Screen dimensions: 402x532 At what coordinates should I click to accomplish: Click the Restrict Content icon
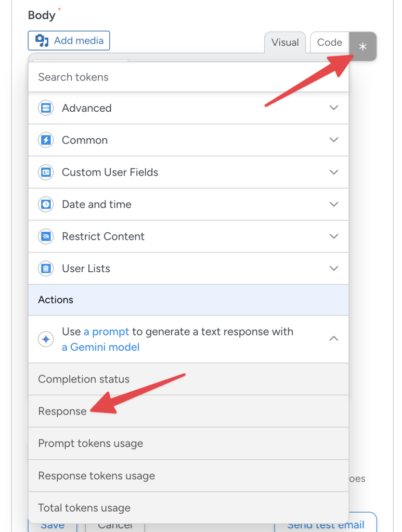point(46,236)
